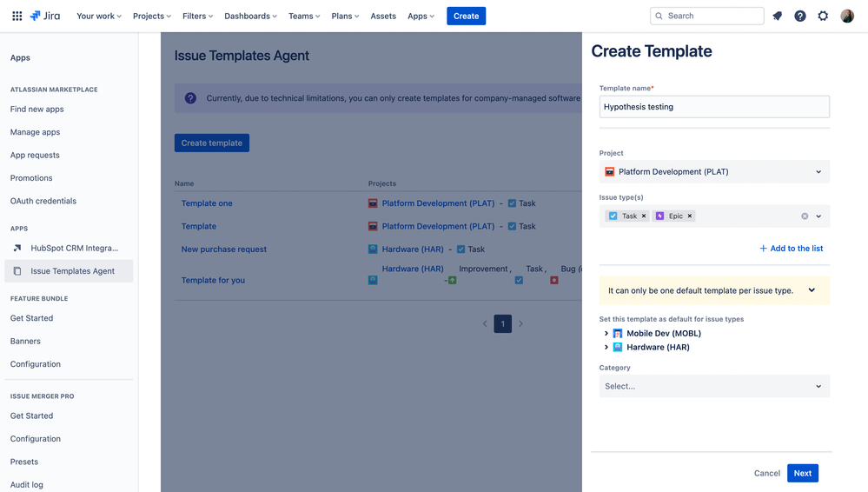Select page 1 in pagination

click(x=503, y=323)
